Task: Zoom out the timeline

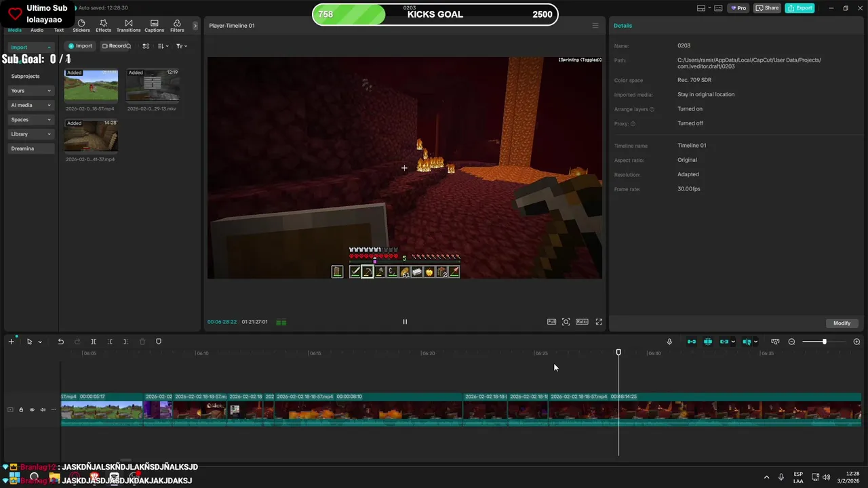Action: (x=791, y=342)
